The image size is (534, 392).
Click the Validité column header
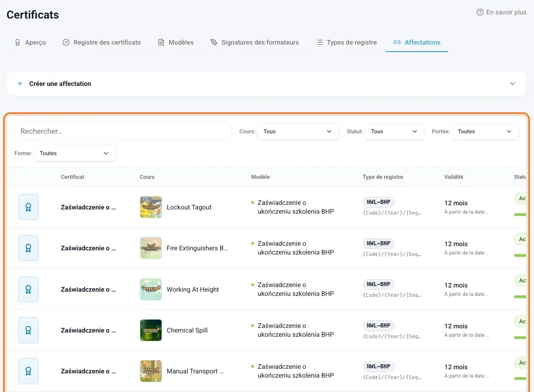pyautogui.click(x=454, y=177)
